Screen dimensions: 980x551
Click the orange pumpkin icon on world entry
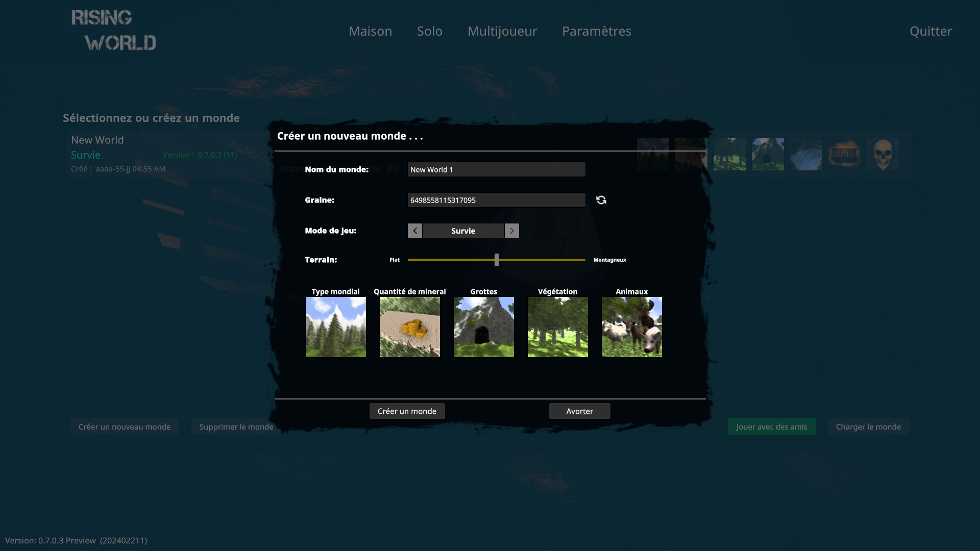point(844,154)
